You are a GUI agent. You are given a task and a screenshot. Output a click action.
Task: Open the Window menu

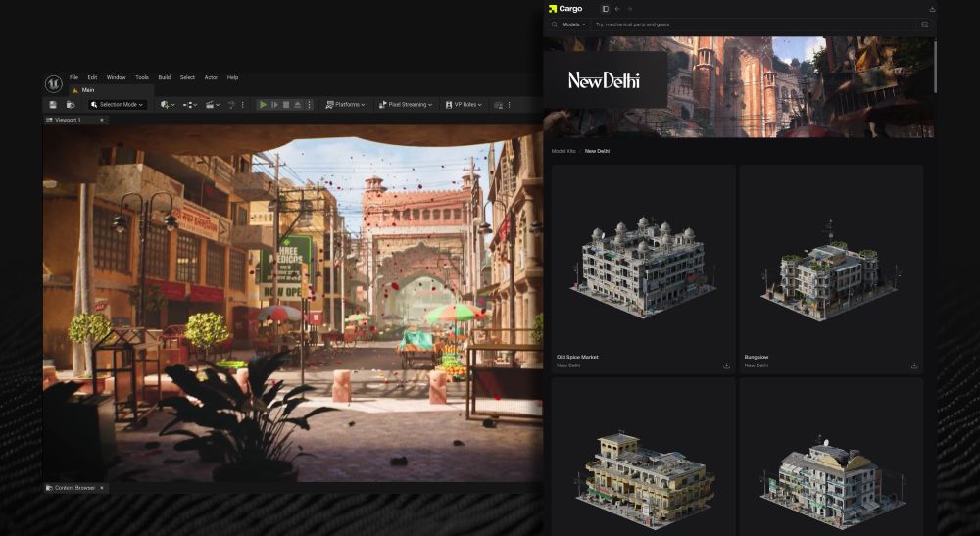coord(117,77)
